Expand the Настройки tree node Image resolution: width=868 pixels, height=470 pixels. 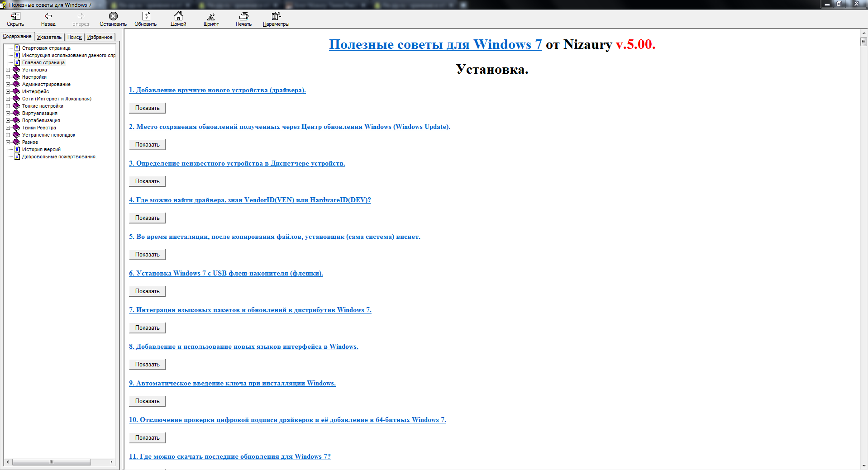point(8,77)
